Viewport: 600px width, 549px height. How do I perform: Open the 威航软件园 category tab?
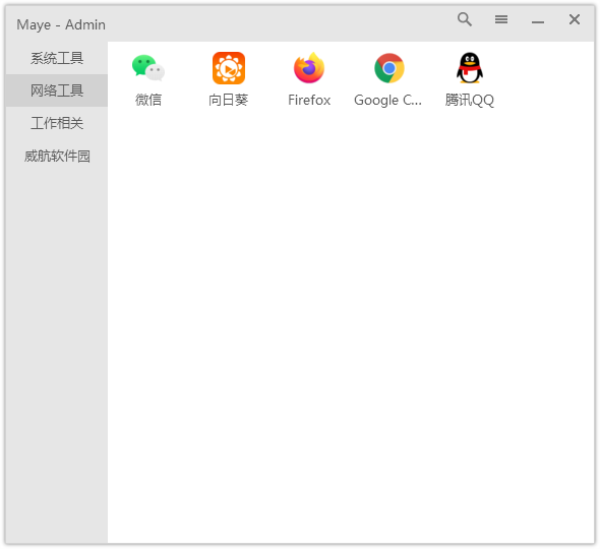pyautogui.click(x=57, y=156)
